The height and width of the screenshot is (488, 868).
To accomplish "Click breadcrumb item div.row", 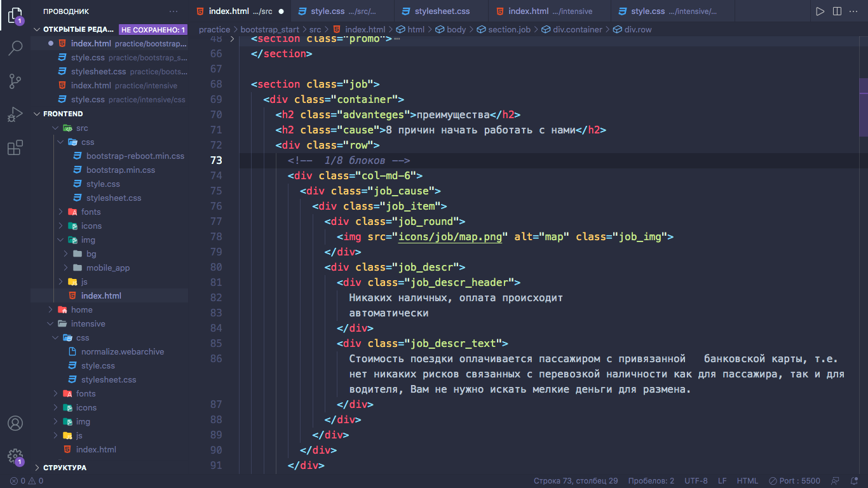I will (632, 29).
